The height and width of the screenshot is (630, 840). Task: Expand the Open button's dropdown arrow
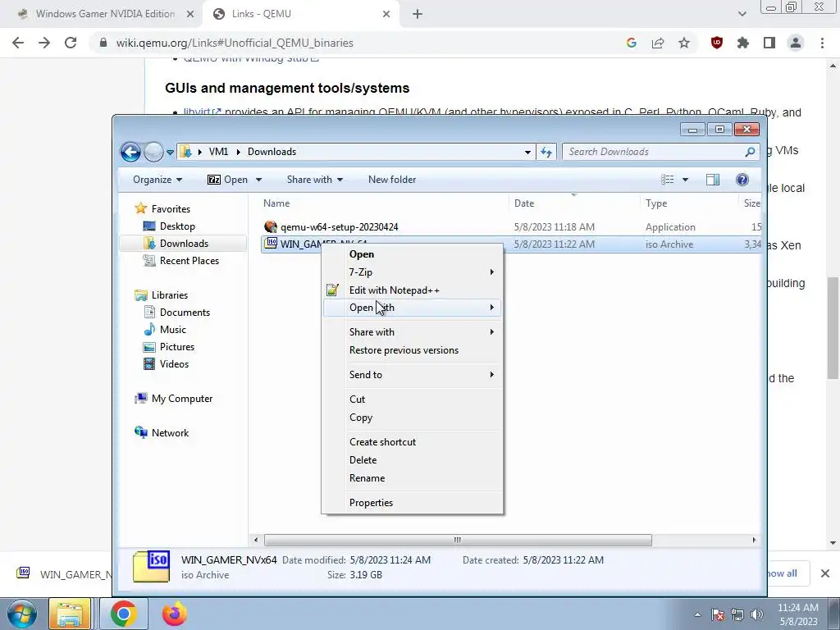(258, 180)
